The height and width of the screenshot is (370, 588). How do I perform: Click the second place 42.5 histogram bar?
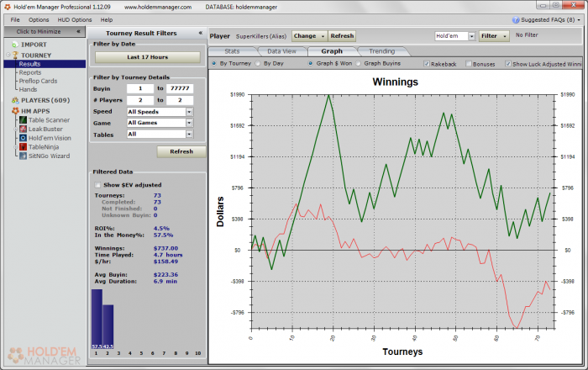tap(108, 327)
